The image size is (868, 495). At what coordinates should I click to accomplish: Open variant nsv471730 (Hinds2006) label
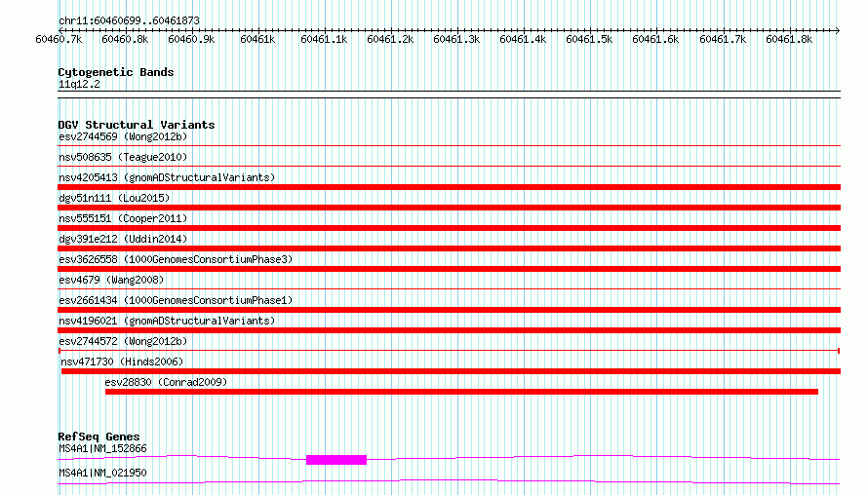(x=122, y=362)
